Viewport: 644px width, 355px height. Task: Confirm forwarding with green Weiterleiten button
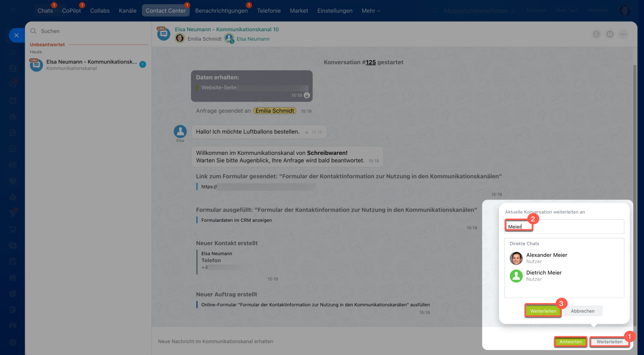point(543,311)
